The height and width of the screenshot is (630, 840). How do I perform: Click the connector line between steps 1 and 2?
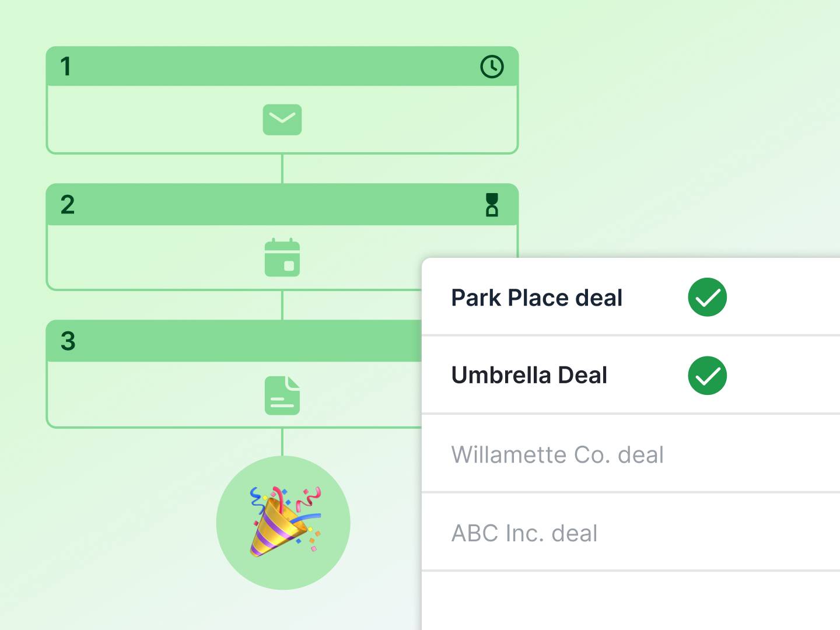click(282, 169)
